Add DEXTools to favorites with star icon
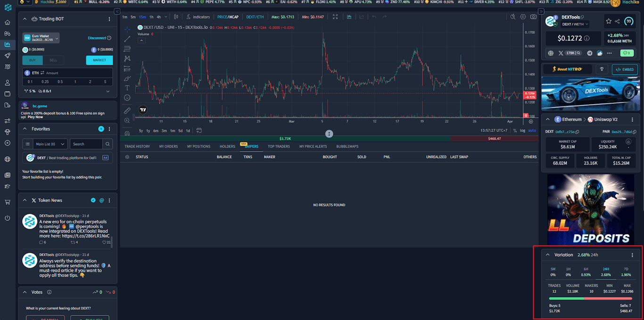This screenshot has height=320, width=644. click(x=609, y=21)
